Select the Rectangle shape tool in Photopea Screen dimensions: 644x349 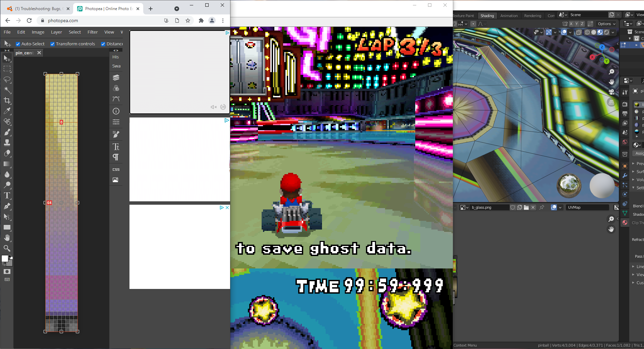[7, 227]
